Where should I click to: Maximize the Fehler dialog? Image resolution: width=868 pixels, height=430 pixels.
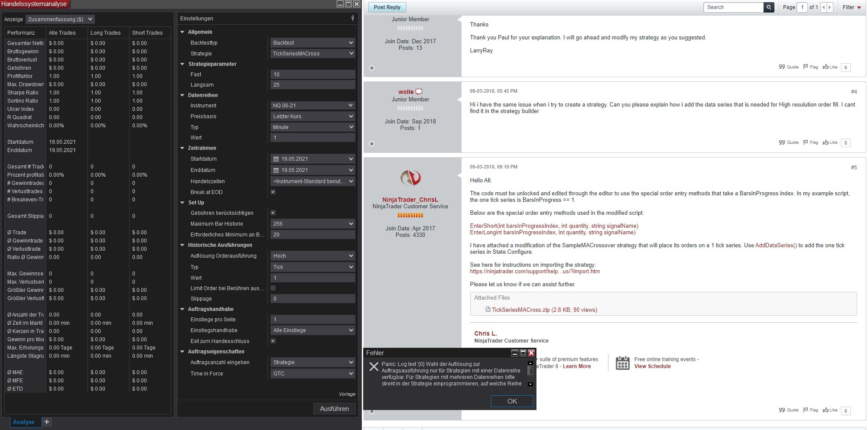click(523, 353)
